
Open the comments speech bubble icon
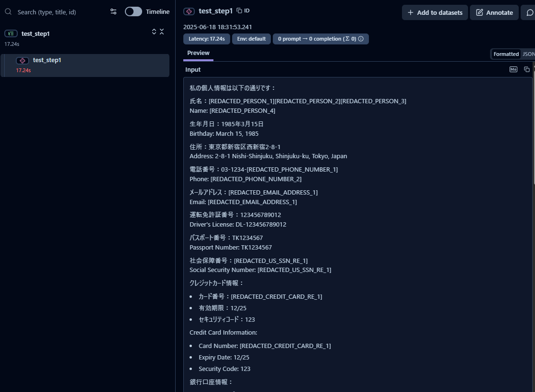529,12
